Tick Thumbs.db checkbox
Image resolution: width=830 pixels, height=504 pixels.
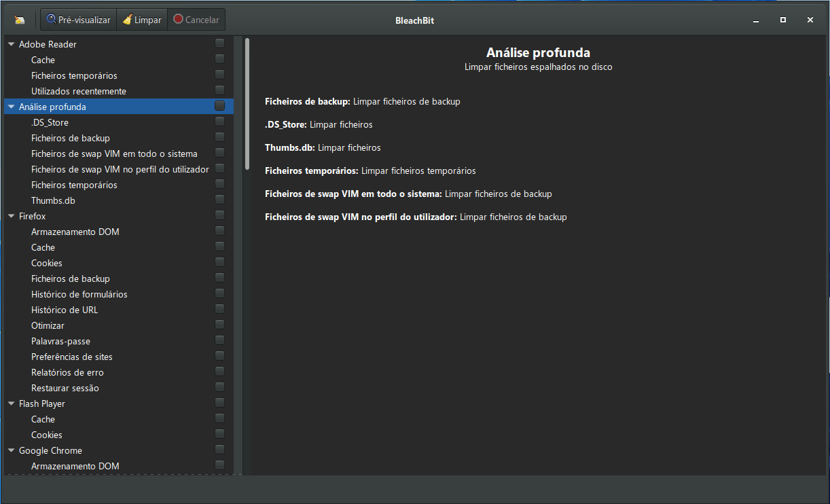[219, 200]
